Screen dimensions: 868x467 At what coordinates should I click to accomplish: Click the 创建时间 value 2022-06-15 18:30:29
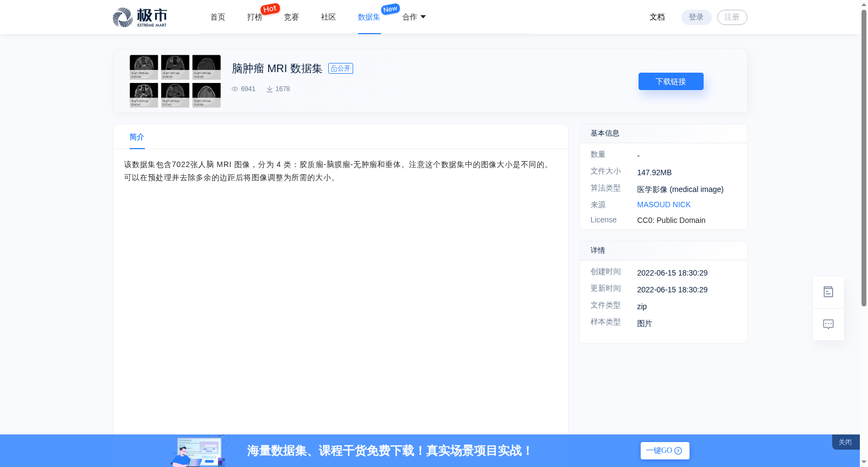coord(672,273)
